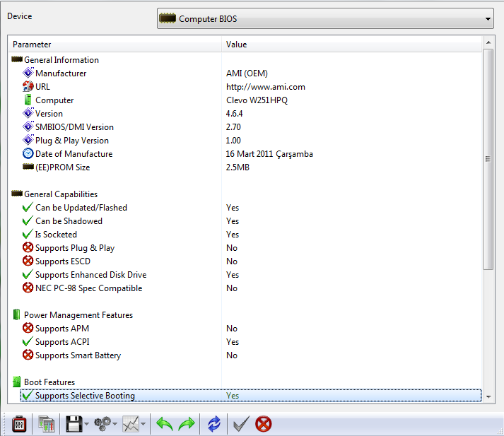Click the green Computer row icon
This screenshot has height=436, width=504.
point(28,100)
